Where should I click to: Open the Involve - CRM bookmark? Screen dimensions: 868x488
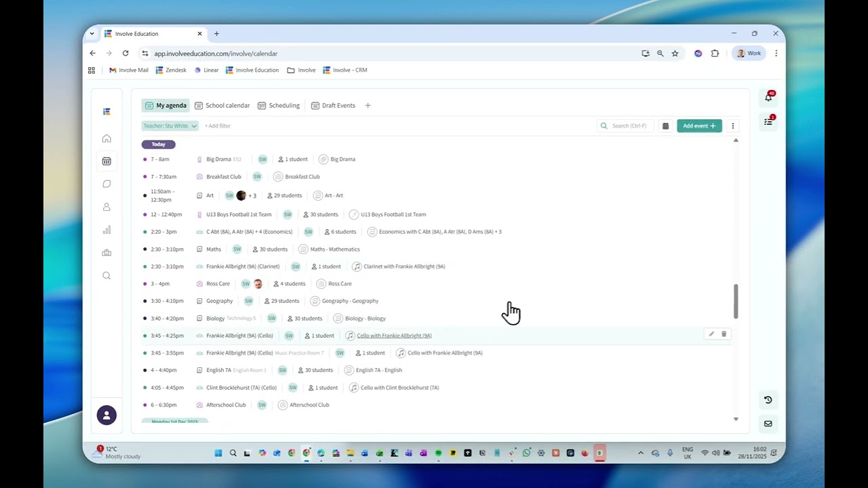point(345,70)
